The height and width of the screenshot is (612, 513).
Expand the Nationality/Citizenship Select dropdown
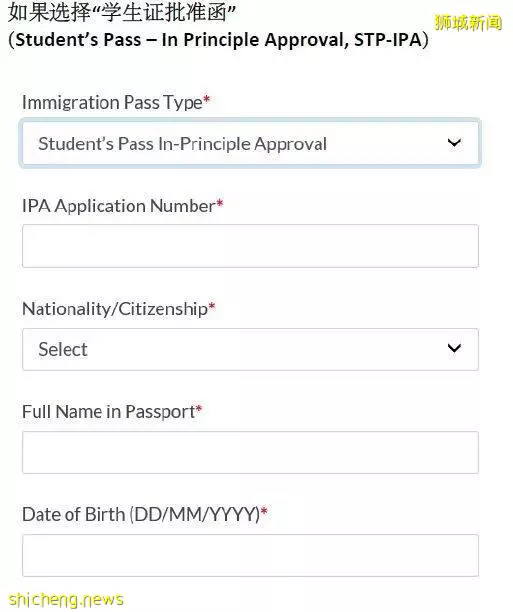250,349
